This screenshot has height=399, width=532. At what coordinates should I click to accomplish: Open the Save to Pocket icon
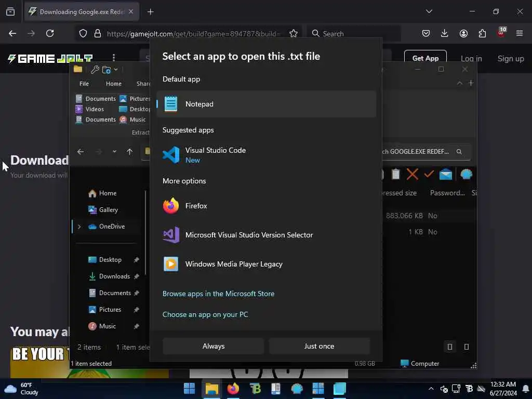click(426, 33)
